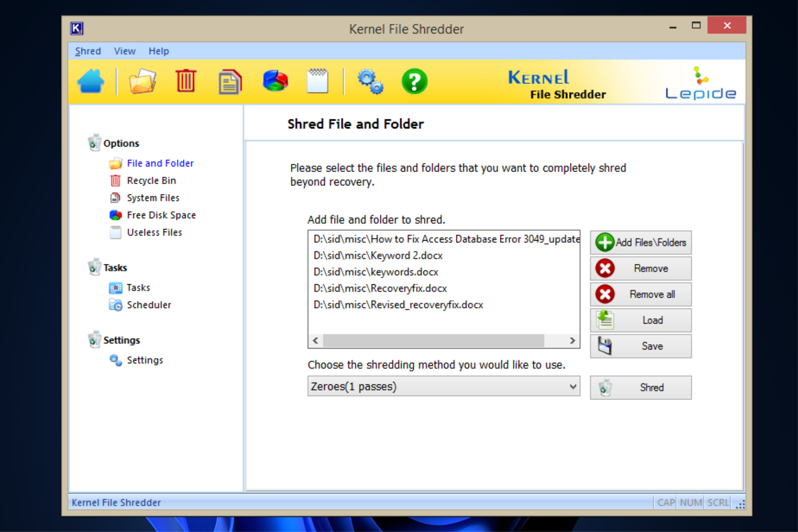Click the gear icon beside Settings
The image size is (798, 532).
[116, 360]
